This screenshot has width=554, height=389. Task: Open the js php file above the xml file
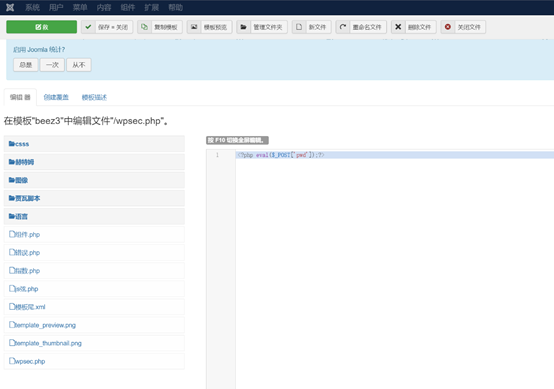point(94,289)
